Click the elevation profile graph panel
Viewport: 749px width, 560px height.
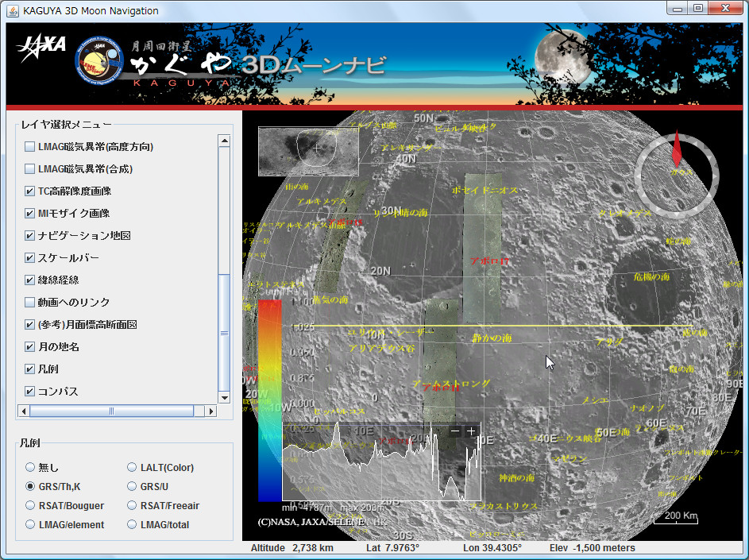(382, 462)
